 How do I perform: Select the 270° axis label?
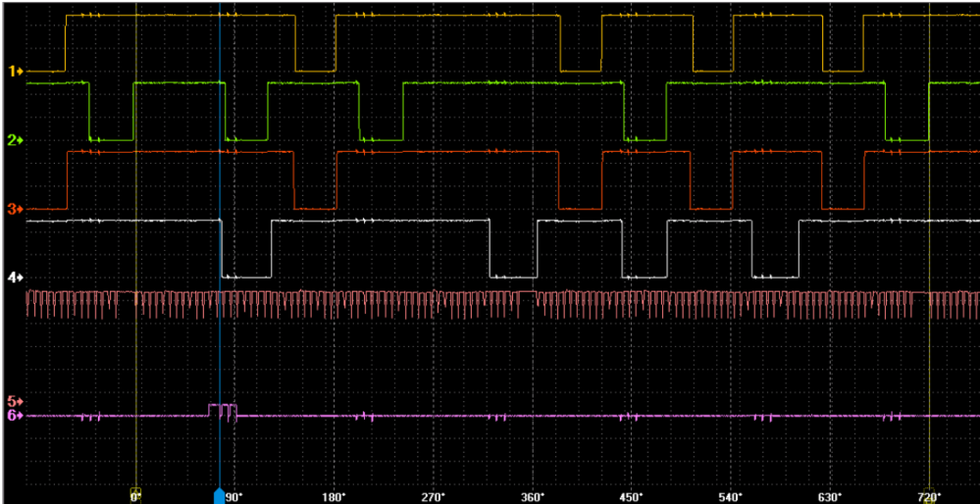pyautogui.click(x=434, y=496)
